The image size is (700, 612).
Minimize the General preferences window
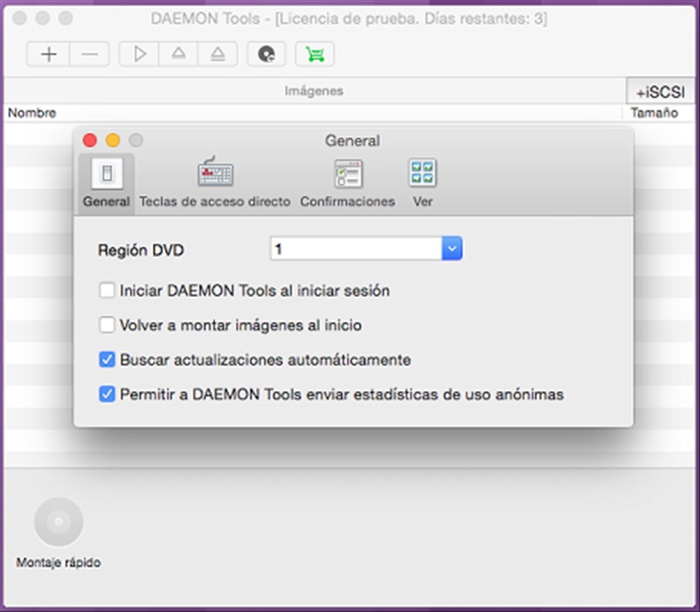tap(113, 140)
